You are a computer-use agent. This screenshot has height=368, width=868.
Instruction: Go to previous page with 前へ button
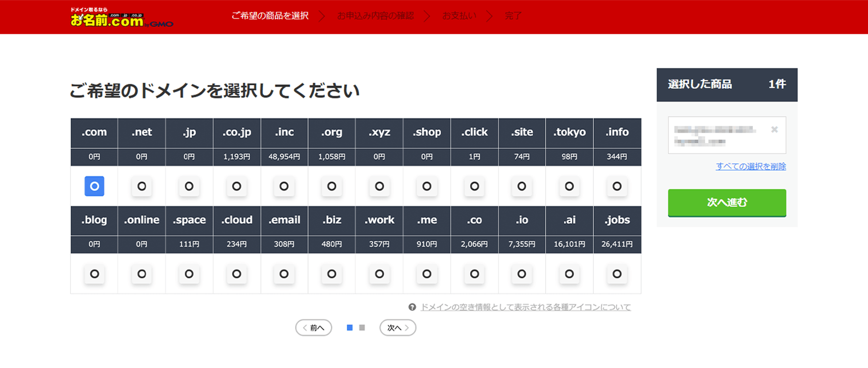click(x=314, y=328)
